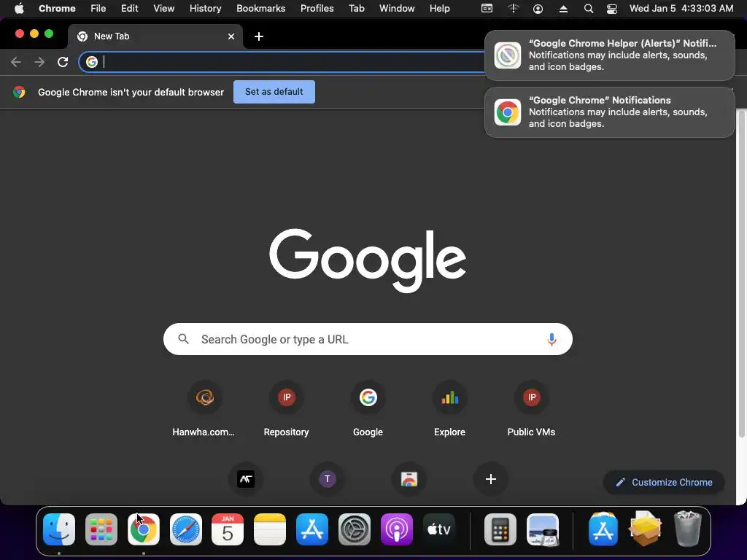This screenshot has height=560, width=747.
Task: Open the Hanwha.com shortcut
Action: pos(204,410)
